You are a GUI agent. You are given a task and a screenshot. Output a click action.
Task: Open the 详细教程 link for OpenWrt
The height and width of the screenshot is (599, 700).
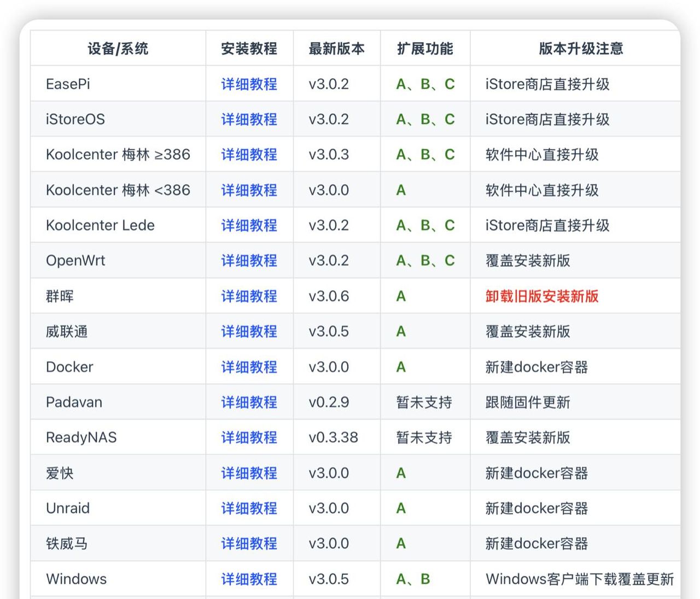tap(249, 261)
